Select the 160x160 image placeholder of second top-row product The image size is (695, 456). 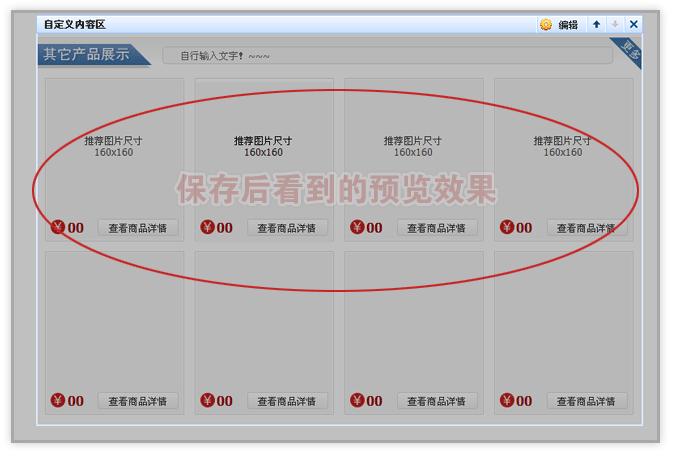264,147
